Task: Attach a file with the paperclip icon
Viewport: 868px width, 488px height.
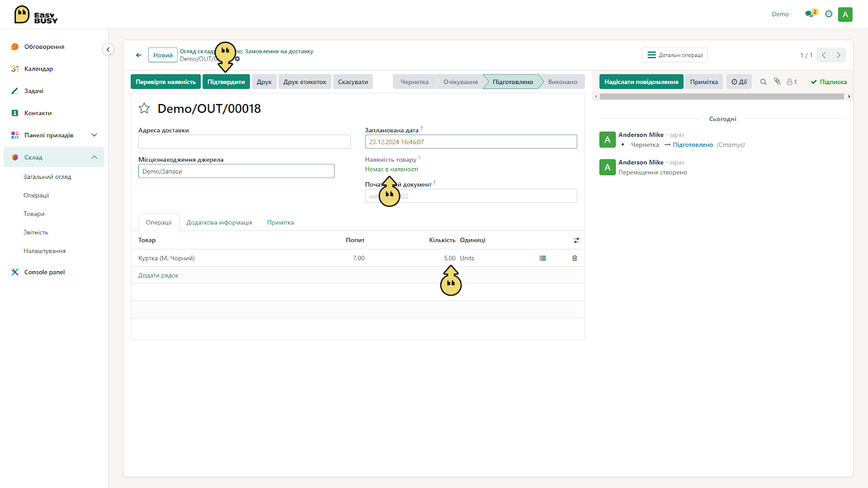Action: 777,81
